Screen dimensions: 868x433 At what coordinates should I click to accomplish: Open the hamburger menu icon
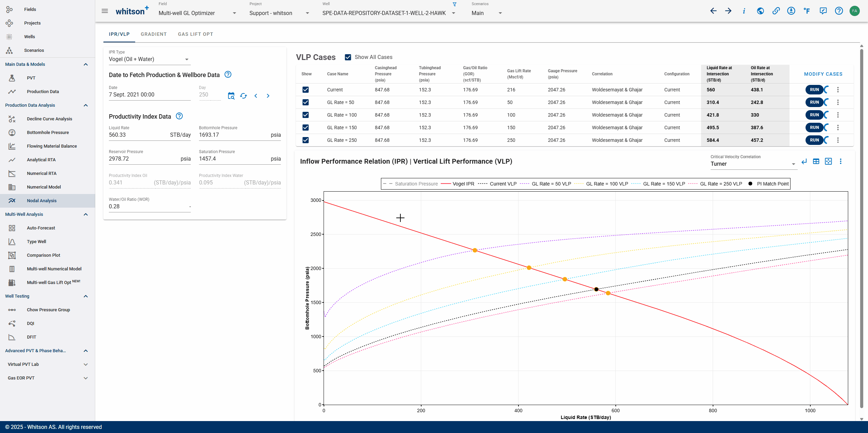click(105, 11)
